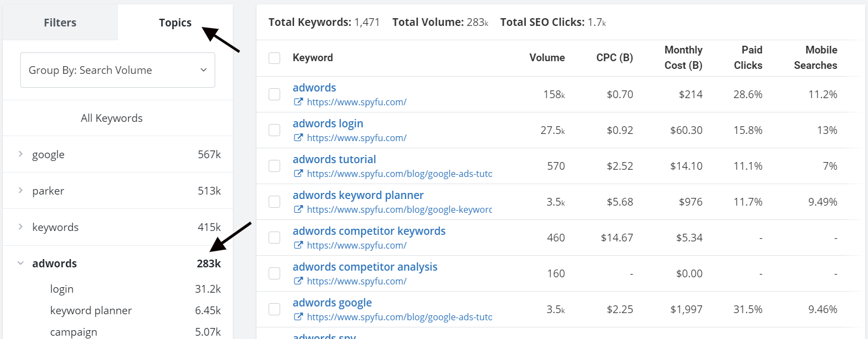Open external link icon under adwords google
This screenshot has width=868, height=339.
[298, 317]
